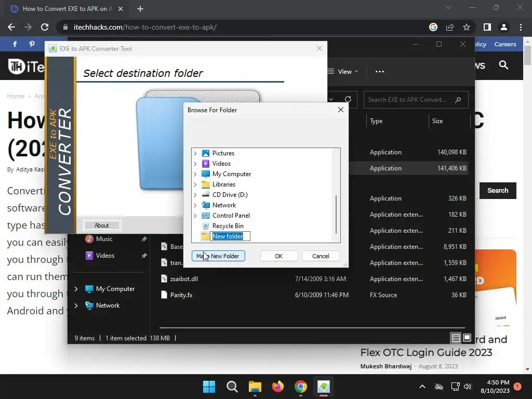Screen dimensions: 532x399
Task: Click Make New Folder button
Action: point(218,256)
